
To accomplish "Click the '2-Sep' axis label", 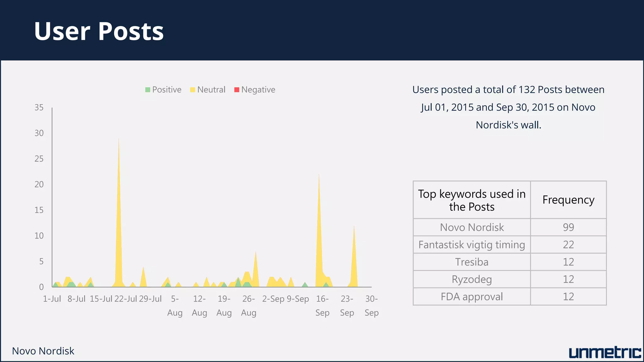I will point(273,299).
